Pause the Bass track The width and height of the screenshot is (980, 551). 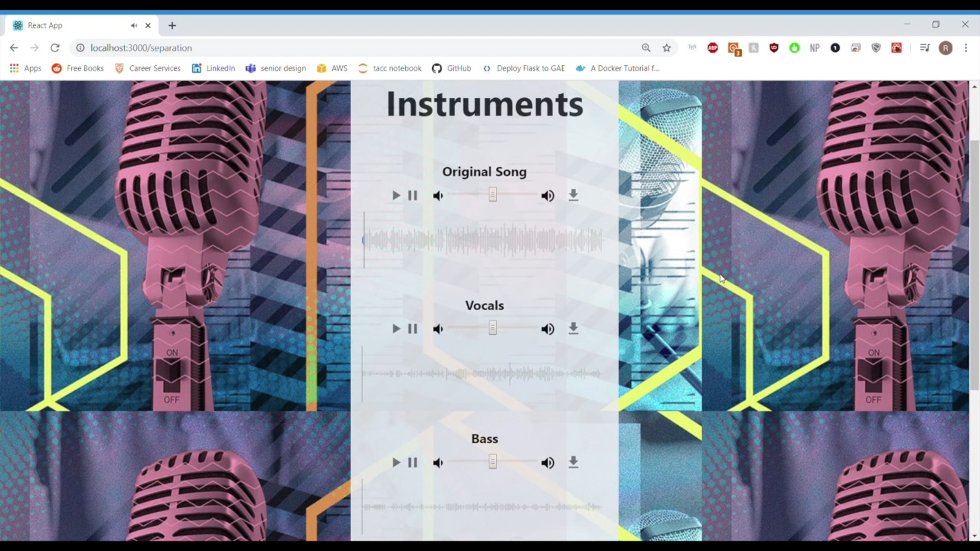point(412,462)
